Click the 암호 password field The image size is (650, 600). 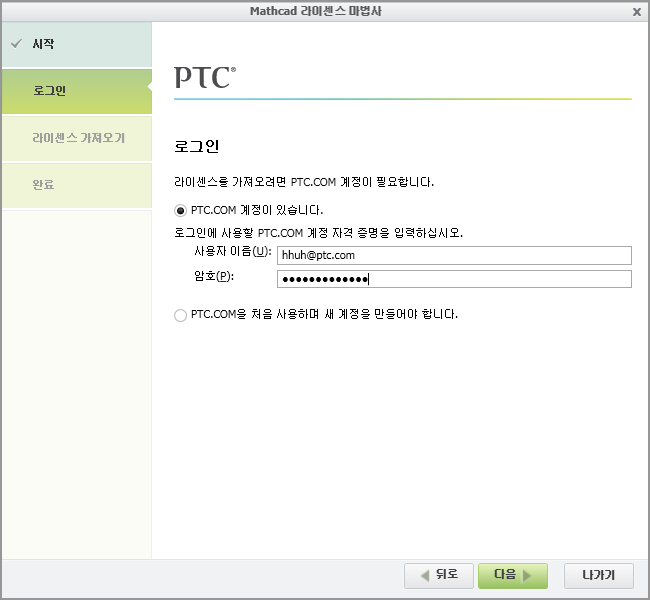454,279
